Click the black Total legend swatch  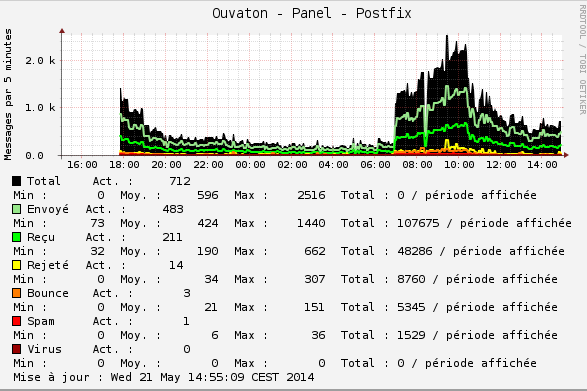coord(16,181)
